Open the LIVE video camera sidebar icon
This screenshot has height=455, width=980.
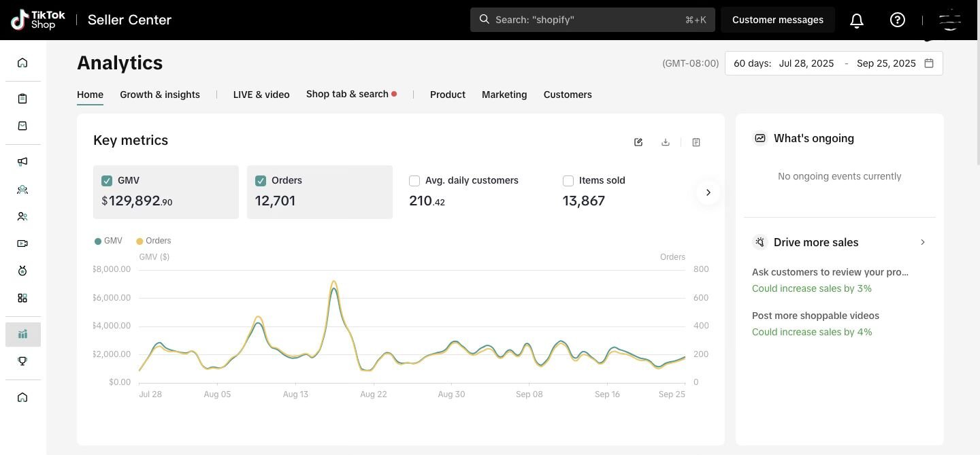[x=22, y=243]
